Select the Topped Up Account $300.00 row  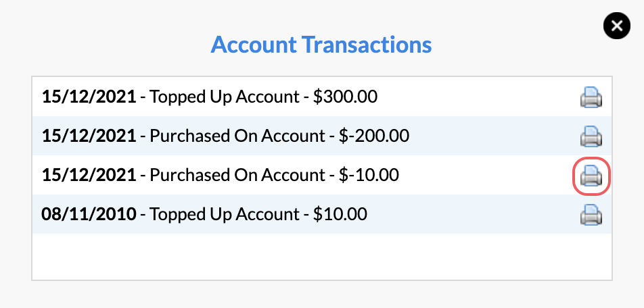click(x=321, y=97)
